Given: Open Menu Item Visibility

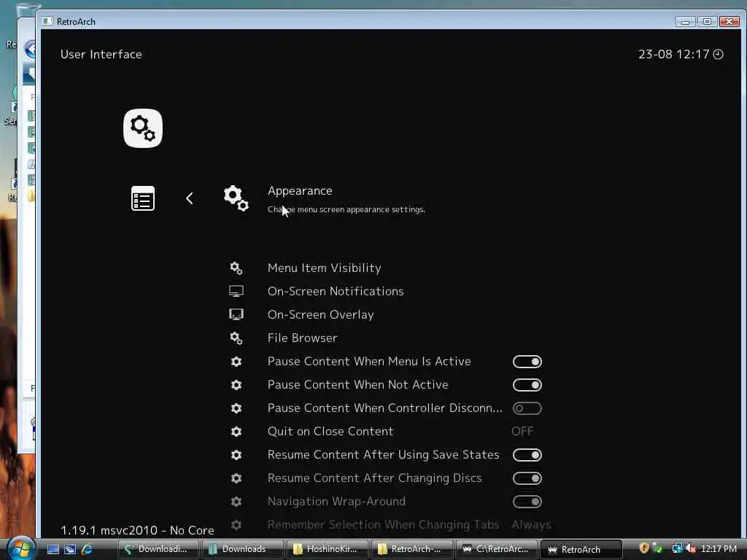Looking at the screenshot, I should tap(325, 268).
